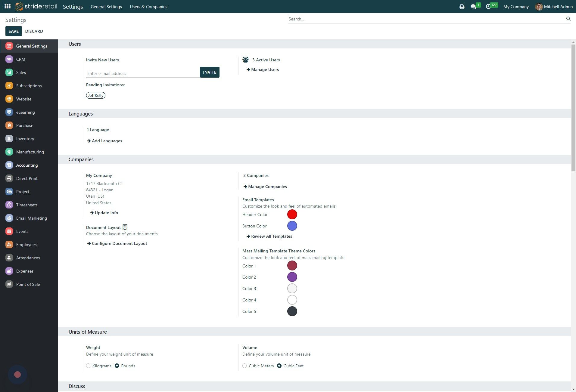The width and height of the screenshot is (576, 392).
Task: Open the conversations chat bubble icon
Action: tap(473, 7)
